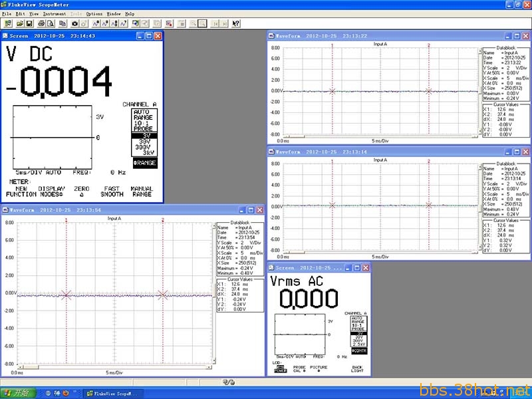Click the zoom rectangle magnifier icon
Viewport: 532px width, 399px height.
point(202,23)
